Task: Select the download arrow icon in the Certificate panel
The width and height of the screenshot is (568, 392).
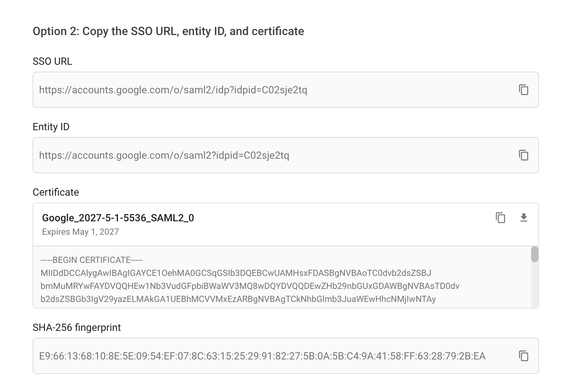Action: (x=524, y=218)
